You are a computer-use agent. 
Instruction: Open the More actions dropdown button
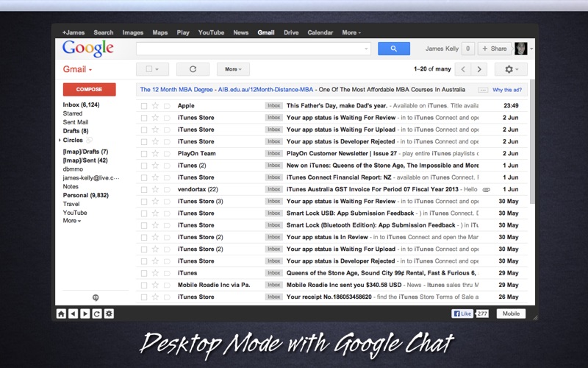point(233,69)
